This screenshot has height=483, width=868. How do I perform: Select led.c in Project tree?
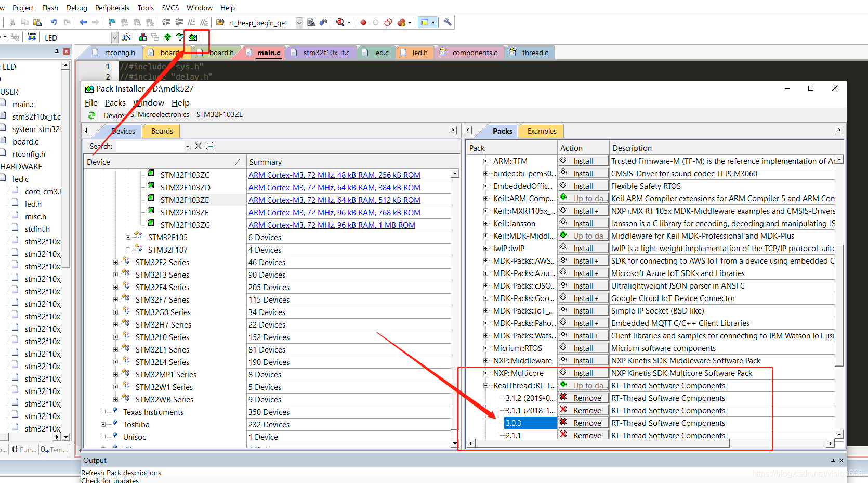click(x=20, y=179)
